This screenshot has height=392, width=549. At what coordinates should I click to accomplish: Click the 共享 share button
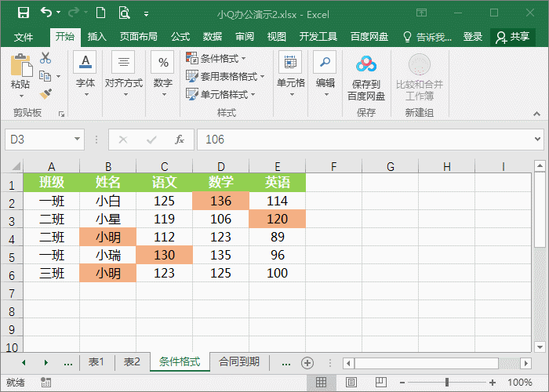pyautogui.click(x=512, y=37)
